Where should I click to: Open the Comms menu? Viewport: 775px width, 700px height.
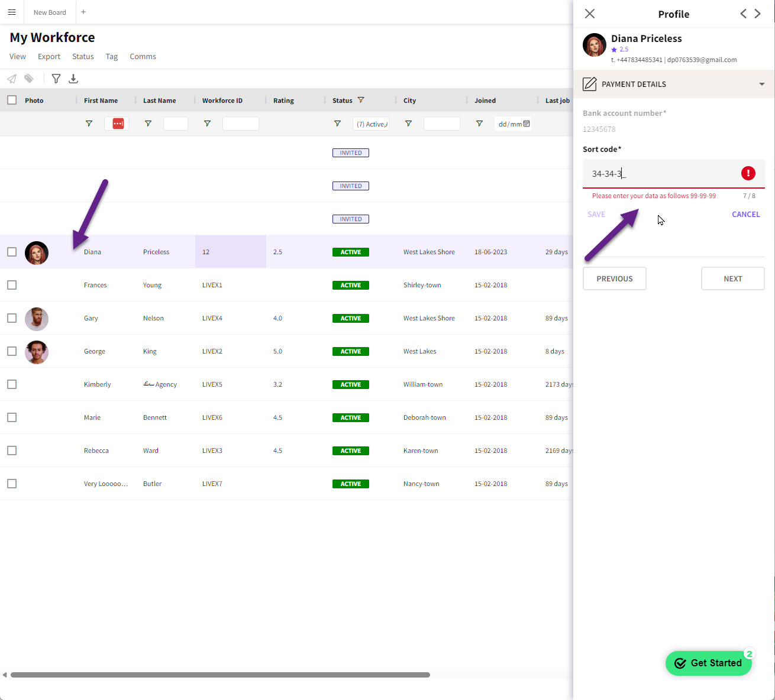[143, 57]
